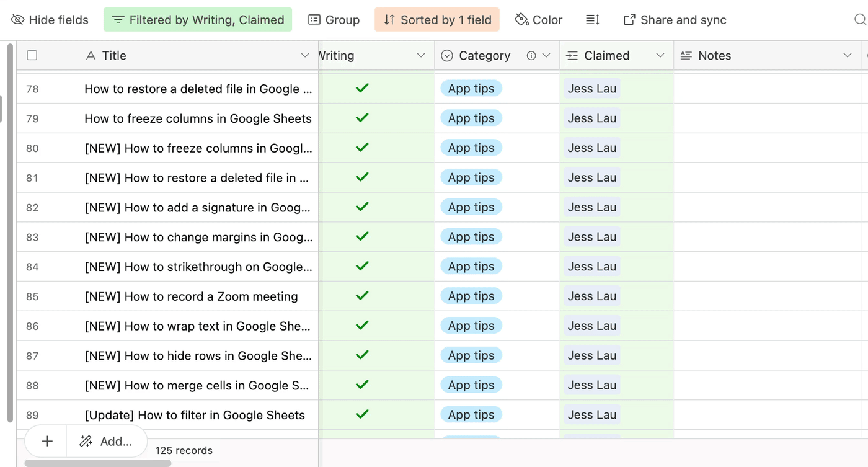Click the plus icon to add record

coord(47,441)
